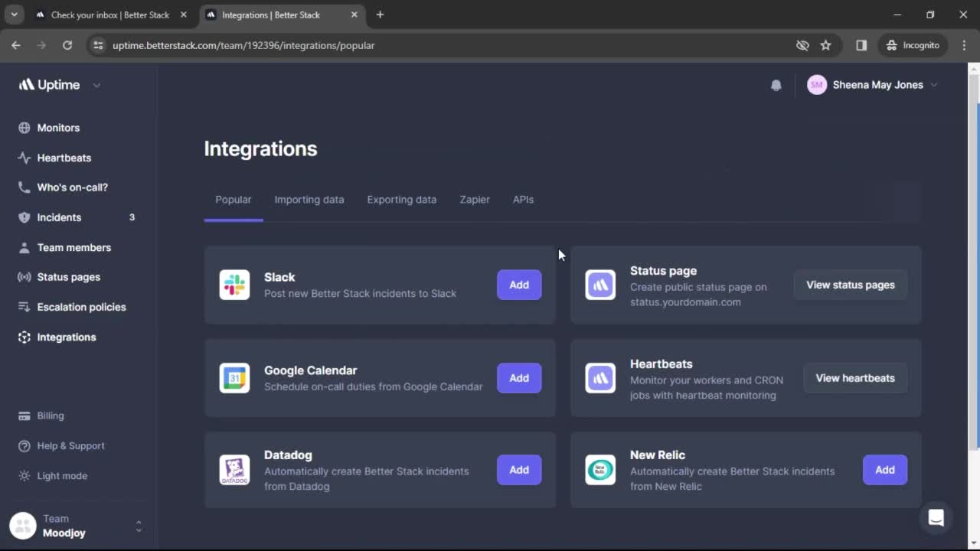Image resolution: width=980 pixels, height=551 pixels.
Task: Click the Moodjoy team avatar icon
Action: point(23,526)
